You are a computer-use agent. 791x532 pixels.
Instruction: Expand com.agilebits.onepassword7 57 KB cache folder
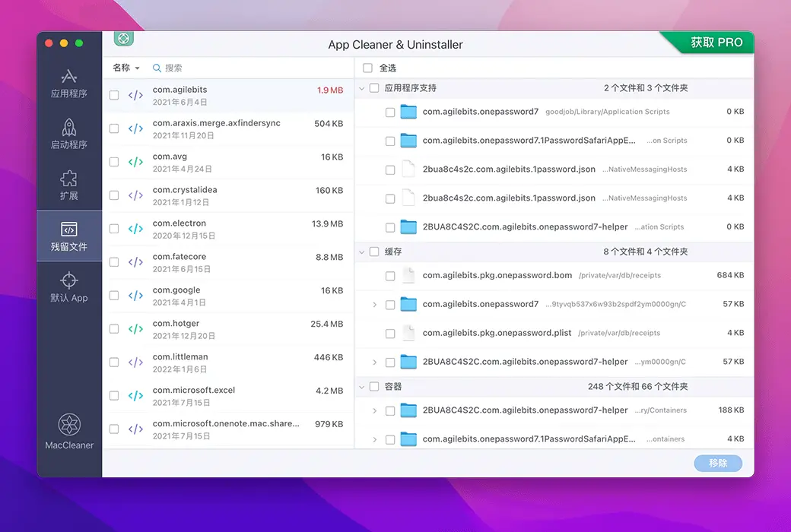pyautogui.click(x=374, y=305)
